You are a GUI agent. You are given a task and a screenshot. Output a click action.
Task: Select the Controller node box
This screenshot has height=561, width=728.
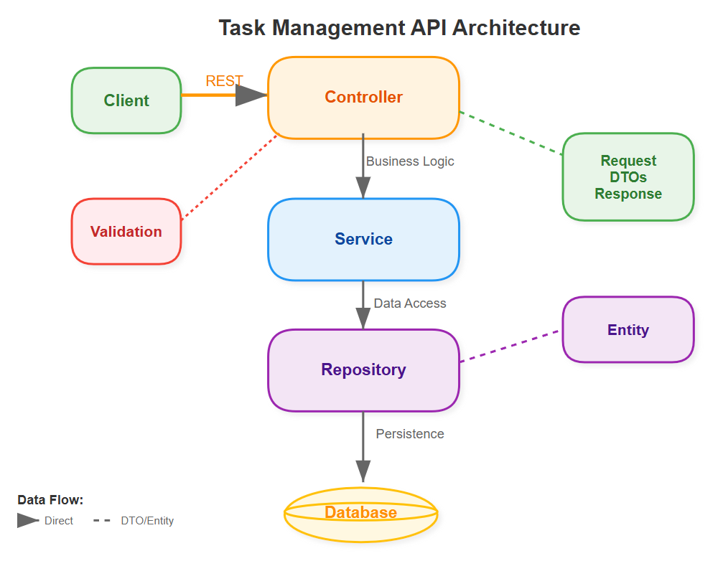tap(363, 98)
